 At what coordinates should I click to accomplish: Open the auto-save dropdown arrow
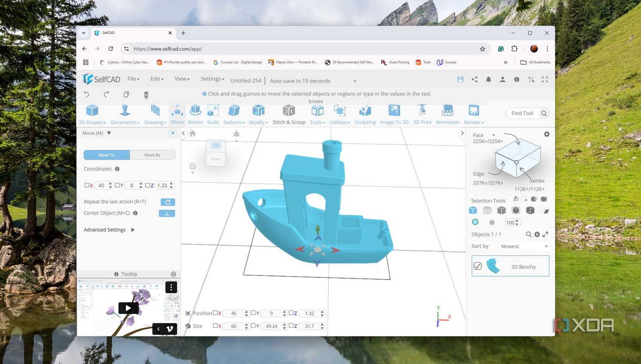pos(355,81)
